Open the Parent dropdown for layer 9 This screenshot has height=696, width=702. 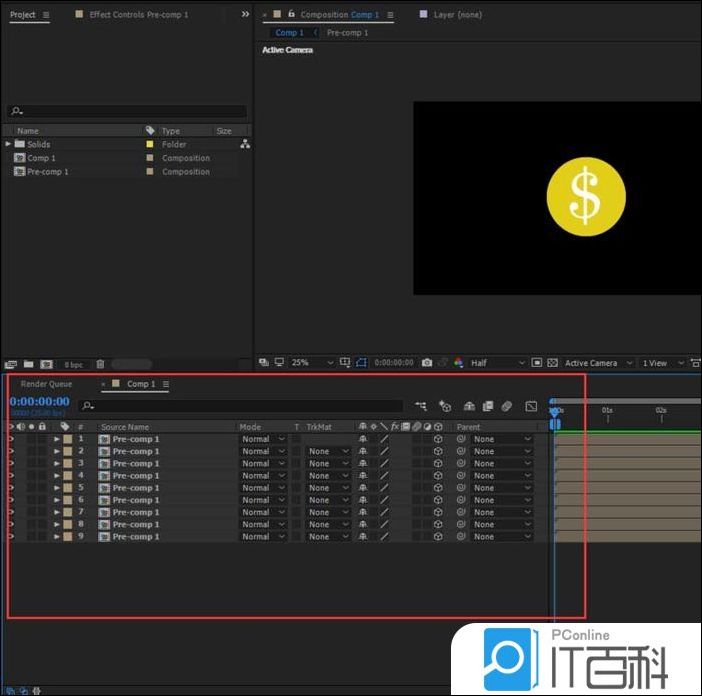tap(502, 537)
